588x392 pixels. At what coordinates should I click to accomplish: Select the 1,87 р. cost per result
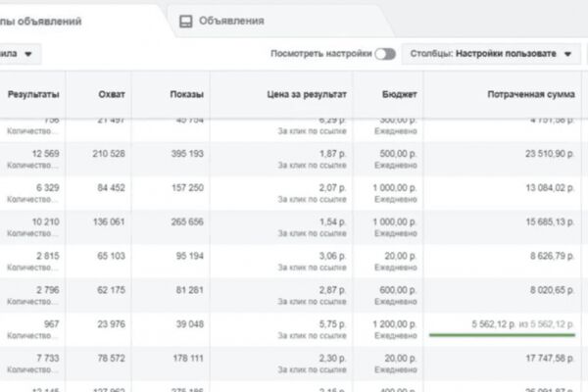pyautogui.click(x=333, y=154)
